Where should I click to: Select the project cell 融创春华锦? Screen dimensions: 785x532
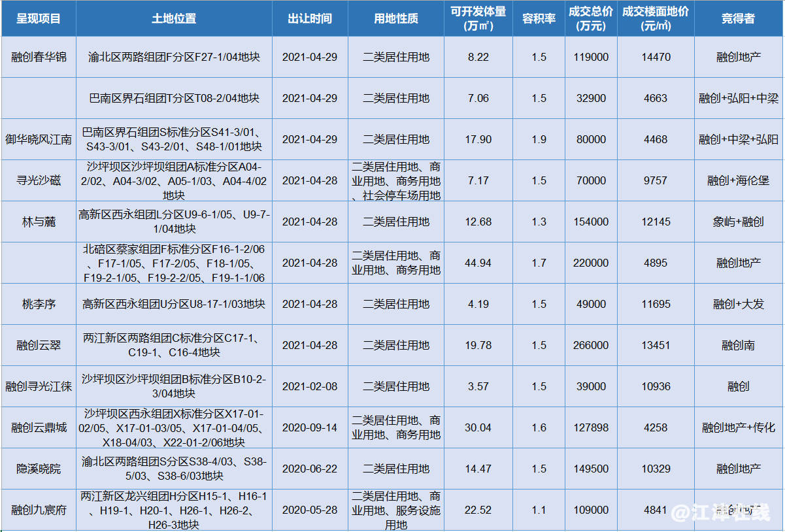39,57
